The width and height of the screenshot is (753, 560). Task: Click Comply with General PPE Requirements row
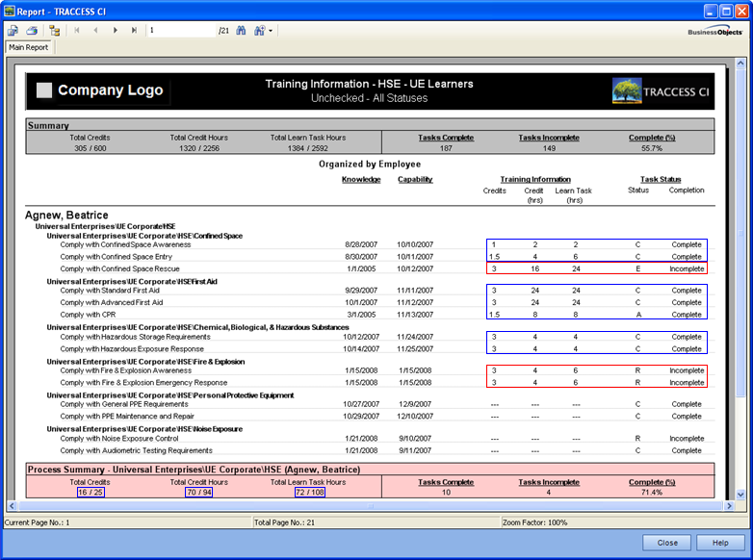coord(370,404)
